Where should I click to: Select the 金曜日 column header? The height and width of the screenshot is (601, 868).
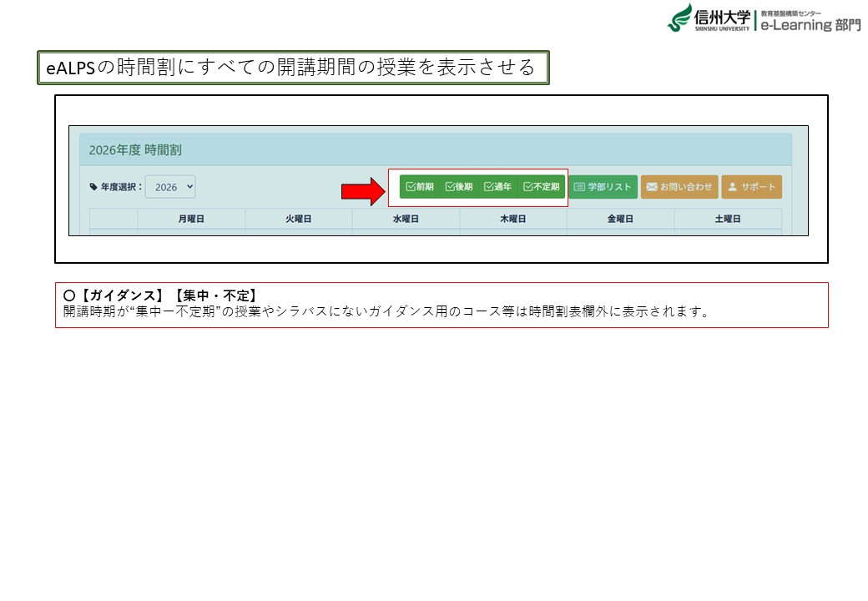[x=620, y=219]
